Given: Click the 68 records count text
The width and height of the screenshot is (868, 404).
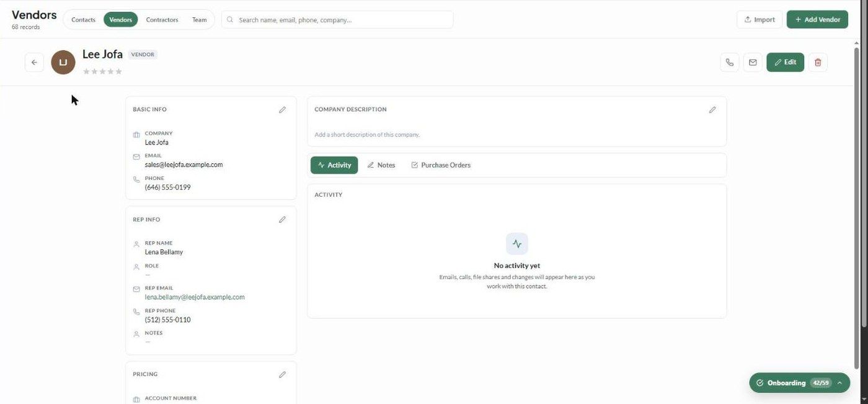Looking at the screenshot, I should click(26, 27).
